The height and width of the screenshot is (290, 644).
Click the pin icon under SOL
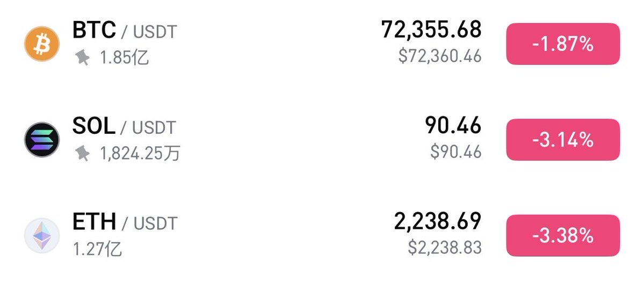point(82,154)
